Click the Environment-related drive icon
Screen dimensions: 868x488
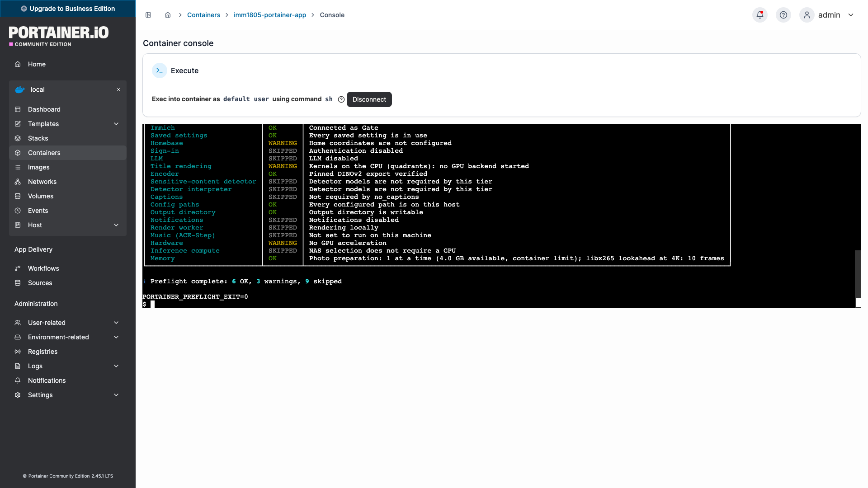point(18,337)
